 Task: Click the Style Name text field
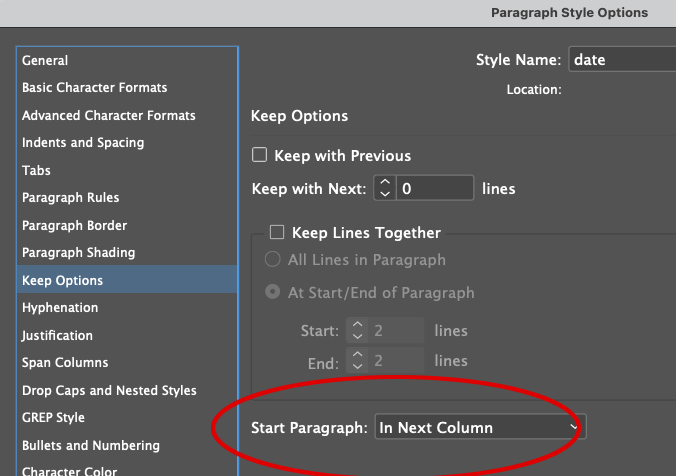click(622, 60)
